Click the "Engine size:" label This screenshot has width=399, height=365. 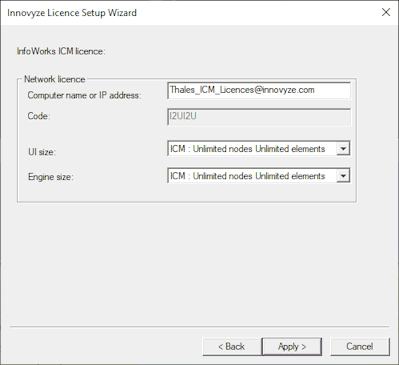[51, 177]
